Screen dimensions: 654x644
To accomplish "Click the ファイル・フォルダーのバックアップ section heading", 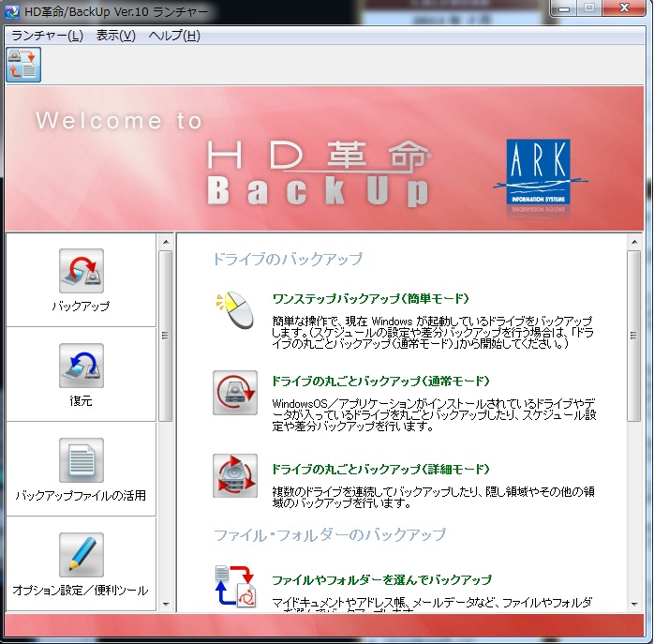I will coord(330,534).
